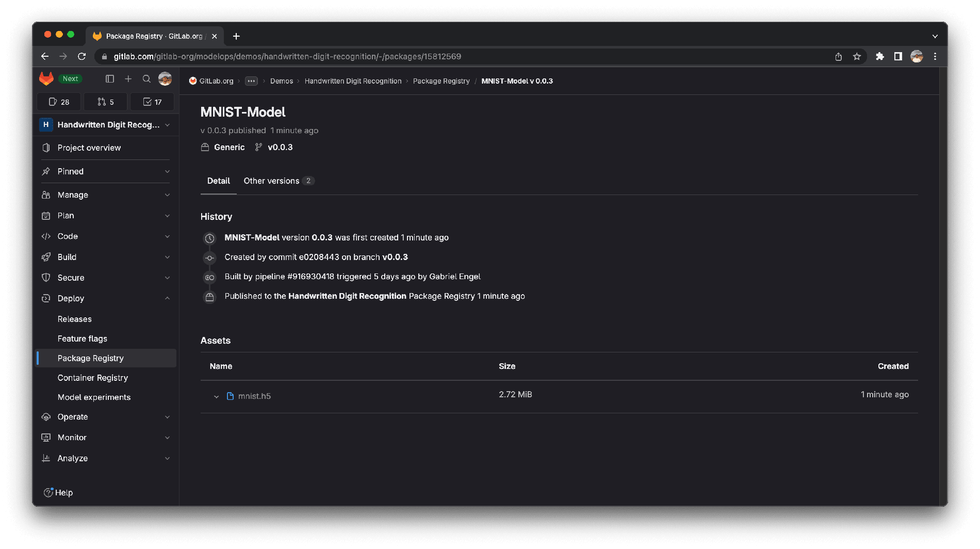The width and height of the screenshot is (980, 549).
Task: Expand the Plan section
Action: [106, 216]
